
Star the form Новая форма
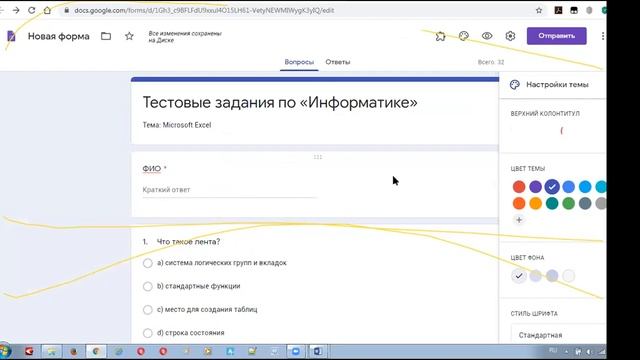(129, 36)
